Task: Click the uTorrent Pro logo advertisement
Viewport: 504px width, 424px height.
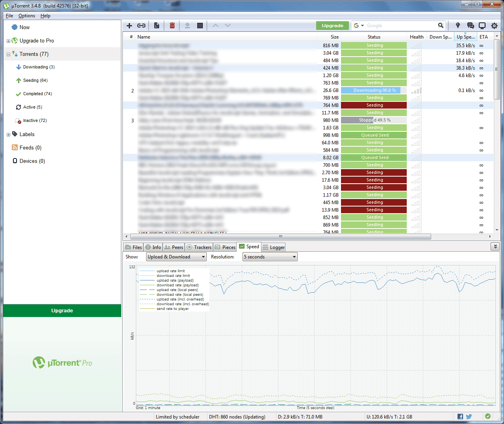Action: click(62, 362)
